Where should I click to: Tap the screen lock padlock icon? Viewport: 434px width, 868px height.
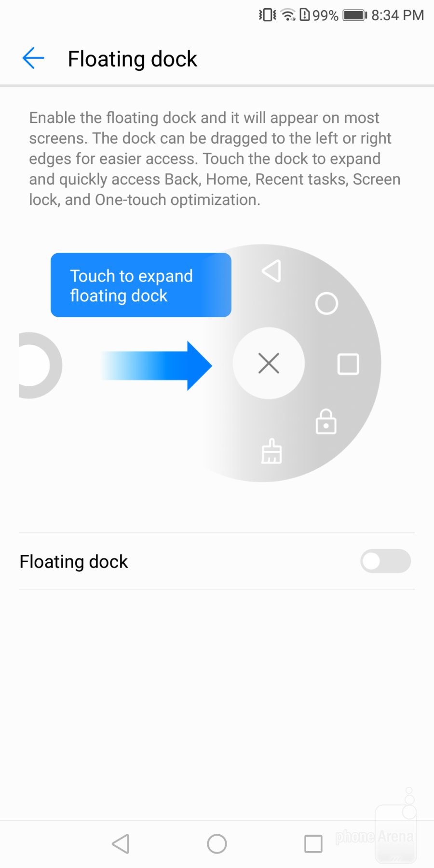click(326, 421)
